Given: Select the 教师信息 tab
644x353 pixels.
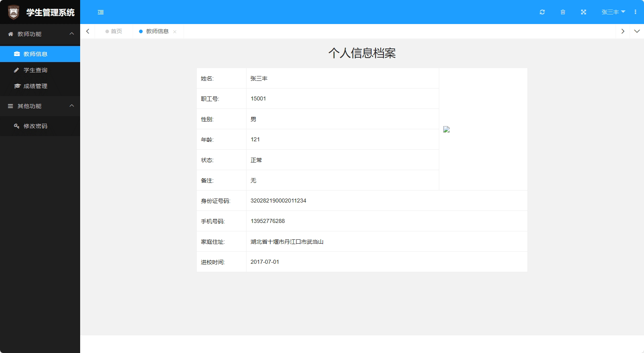Looking at the screenshot, I should pos(157,31).
